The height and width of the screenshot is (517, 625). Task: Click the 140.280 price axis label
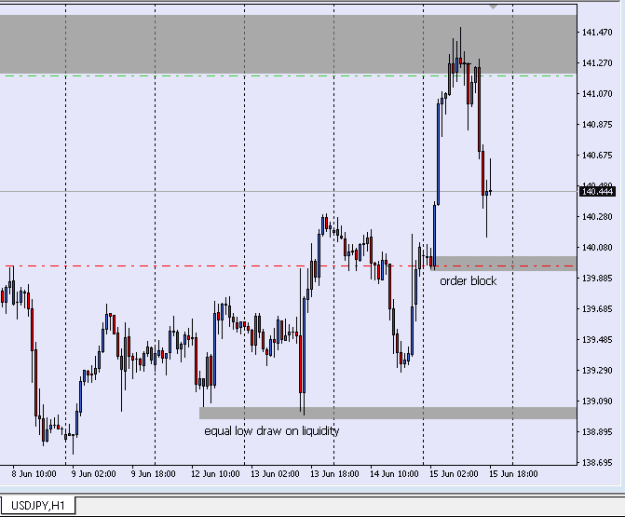pyautogui.click(x=597, y=217)
